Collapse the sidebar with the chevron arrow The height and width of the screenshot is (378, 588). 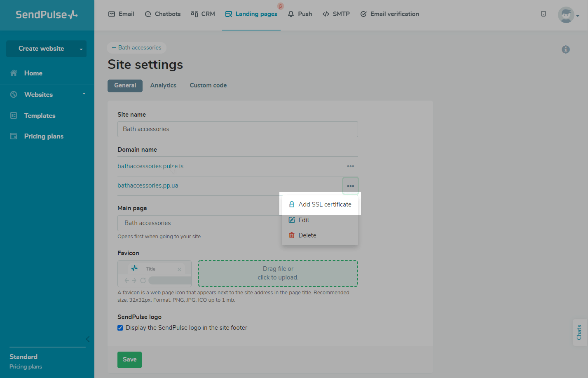tap(87, 339)
